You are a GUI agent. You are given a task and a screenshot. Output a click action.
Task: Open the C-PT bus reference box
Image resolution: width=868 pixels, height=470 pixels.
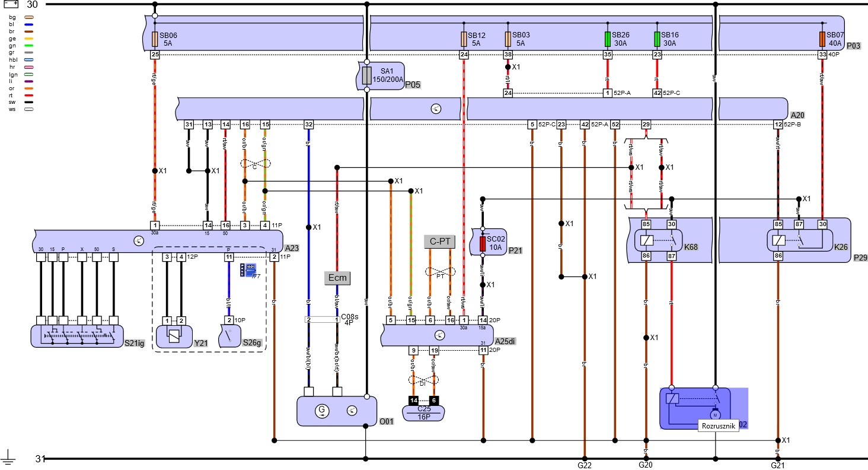[x=439, y=242]
